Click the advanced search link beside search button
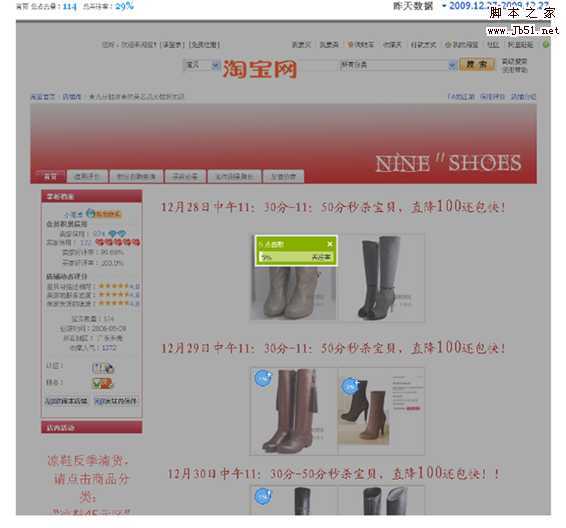566x528 pixels. pos(514,61)
